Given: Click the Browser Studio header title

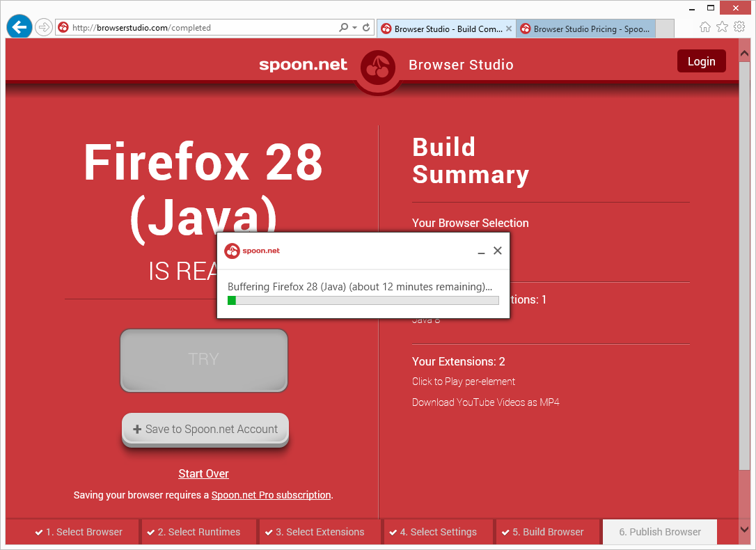Looking at the screenshot, I should 461,65.
